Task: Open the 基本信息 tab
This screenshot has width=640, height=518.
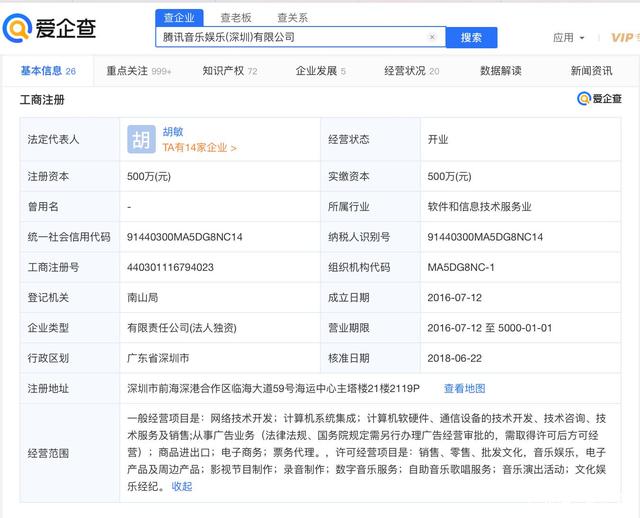Action: [x=48, y=71]
